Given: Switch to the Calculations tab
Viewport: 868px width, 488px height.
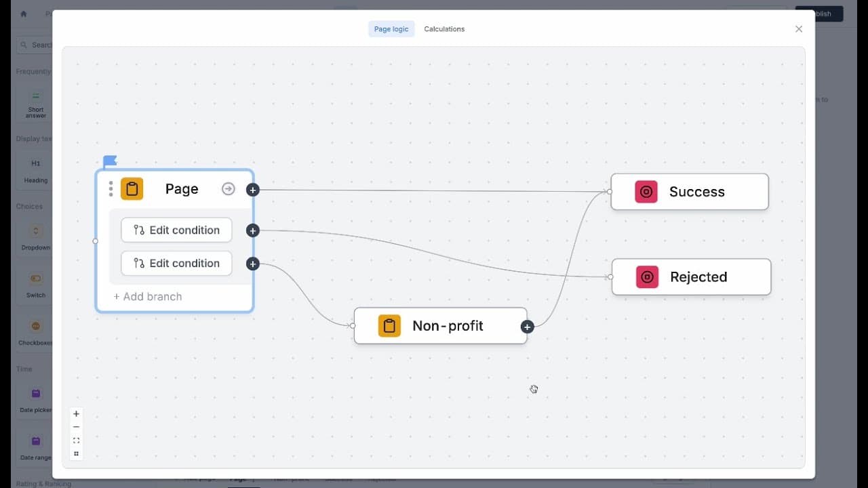Looking at the screenshot, I should tap(444, 29).
